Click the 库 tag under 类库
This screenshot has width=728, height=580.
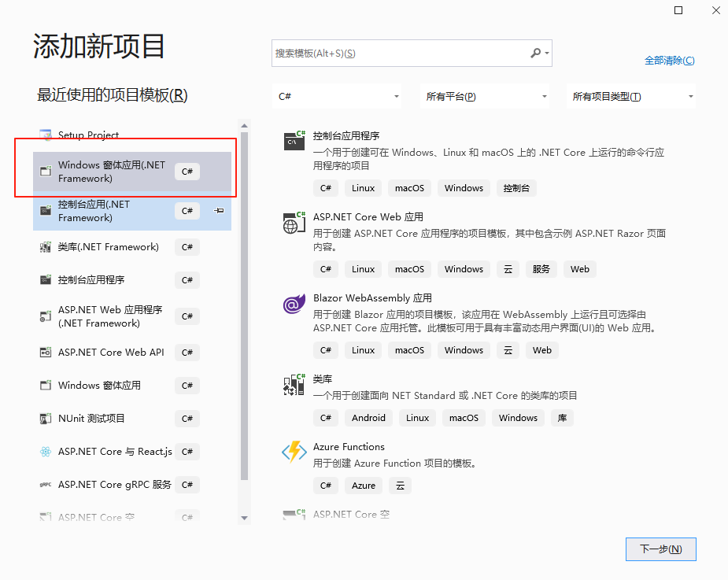[562, 418]
